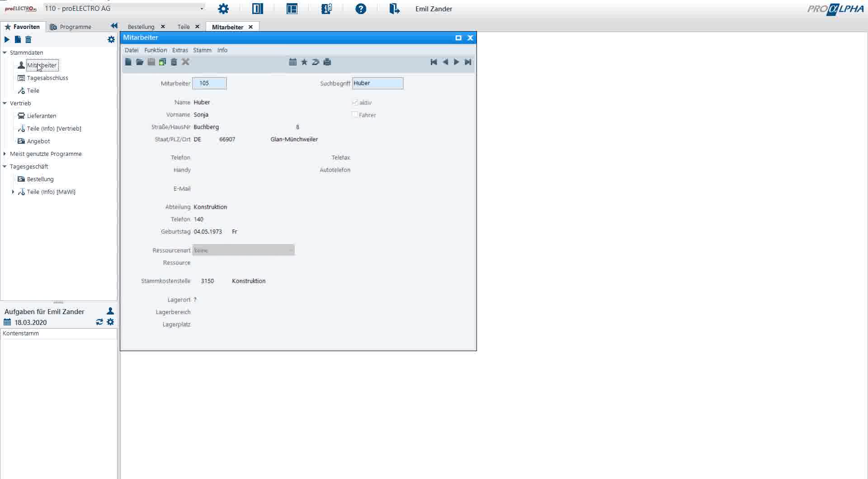This screenshot has width=868, height=479.
Task: Jump to last record
Action: 468,62
